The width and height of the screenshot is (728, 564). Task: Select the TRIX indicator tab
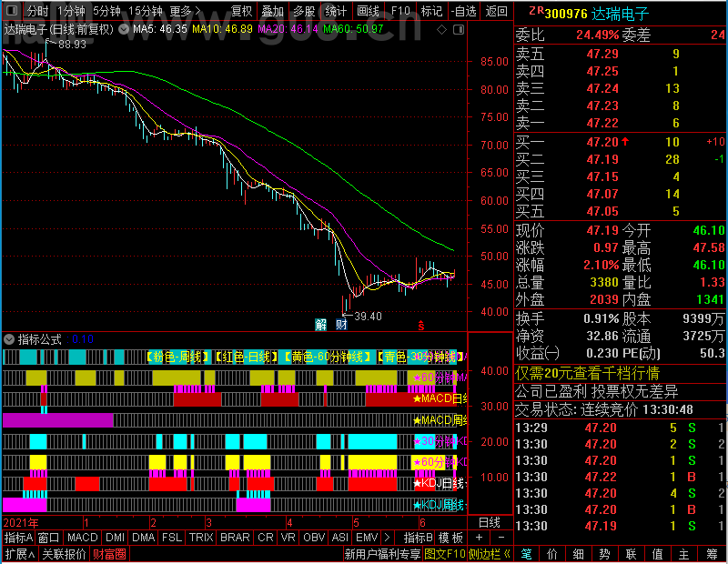[201, 538]
